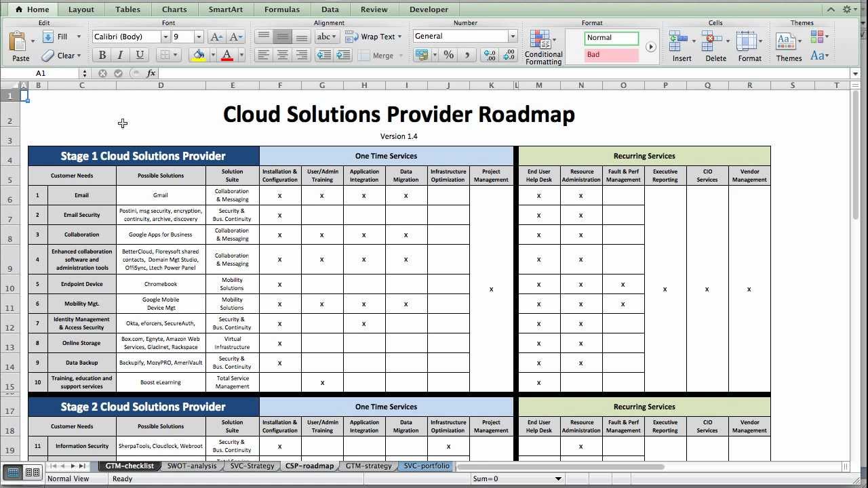Increase font size with the larger A icon

216,37
